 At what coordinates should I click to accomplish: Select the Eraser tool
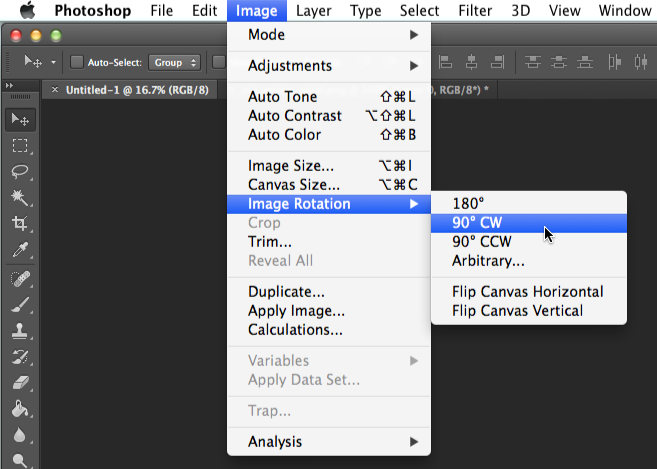[x=19, y=382]
